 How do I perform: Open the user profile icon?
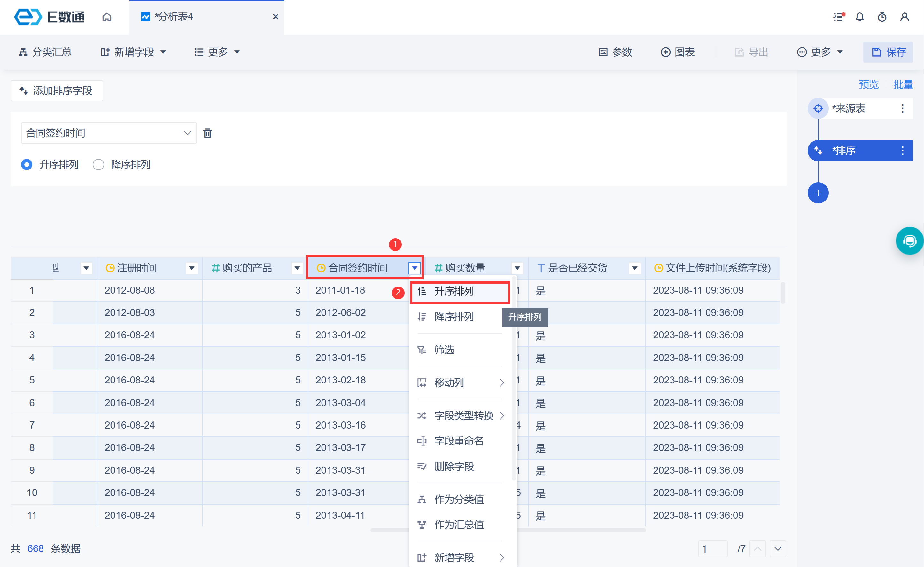905,17
